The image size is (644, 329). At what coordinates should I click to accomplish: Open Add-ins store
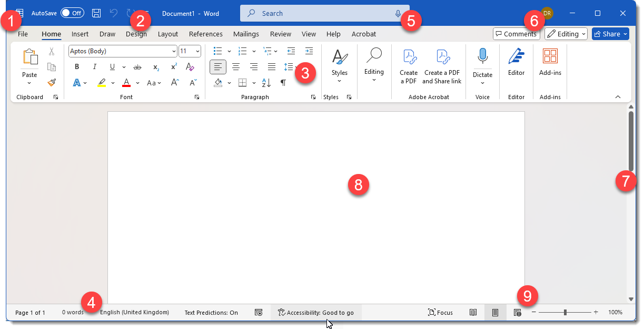pos(550,63)
